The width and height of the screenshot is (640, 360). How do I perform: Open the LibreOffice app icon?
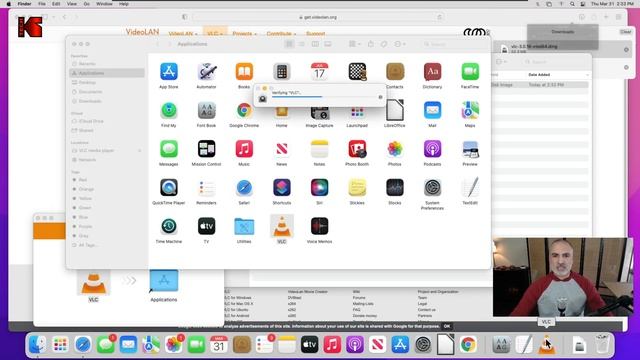(x=395, y=110)
